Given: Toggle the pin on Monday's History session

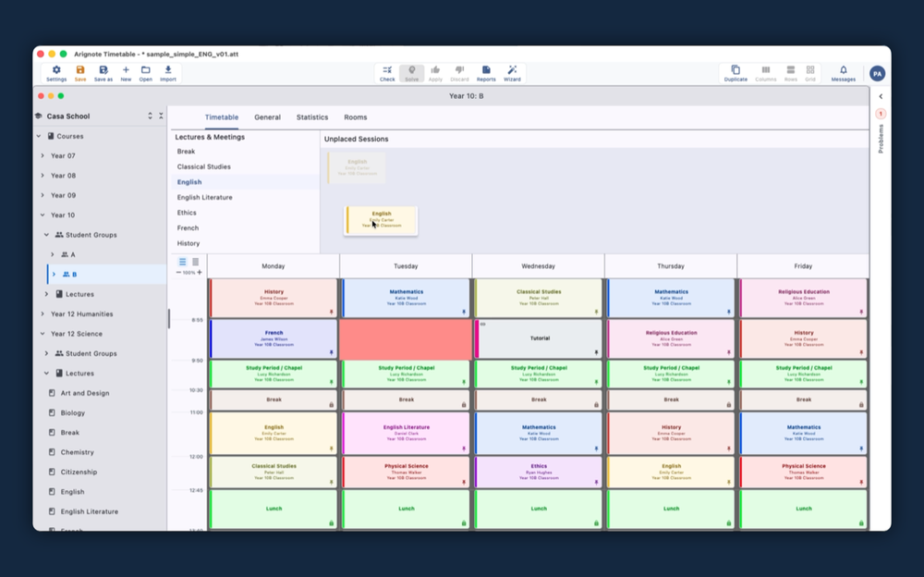Looking at the screenshot, I should (x=331, y=313).
